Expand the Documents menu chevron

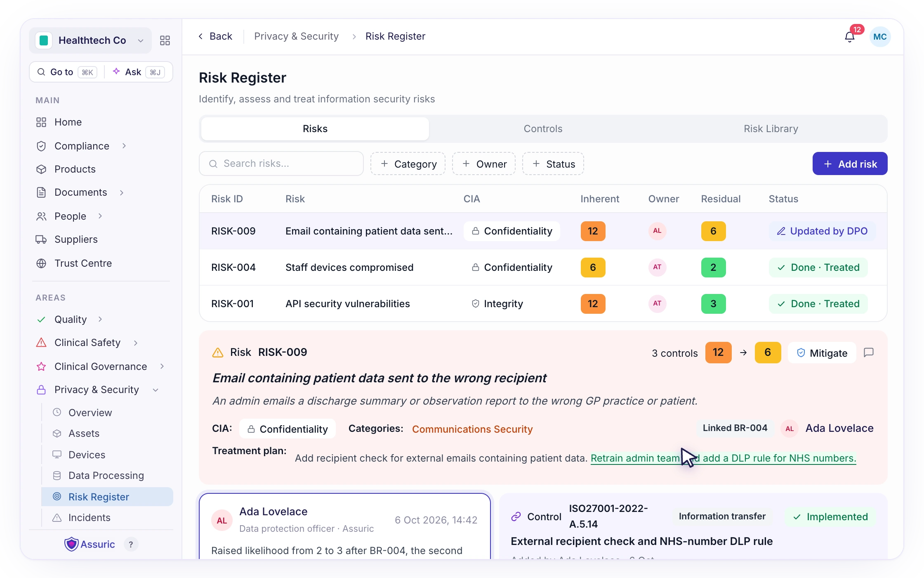pyautogui.click(x=122, y=192)
